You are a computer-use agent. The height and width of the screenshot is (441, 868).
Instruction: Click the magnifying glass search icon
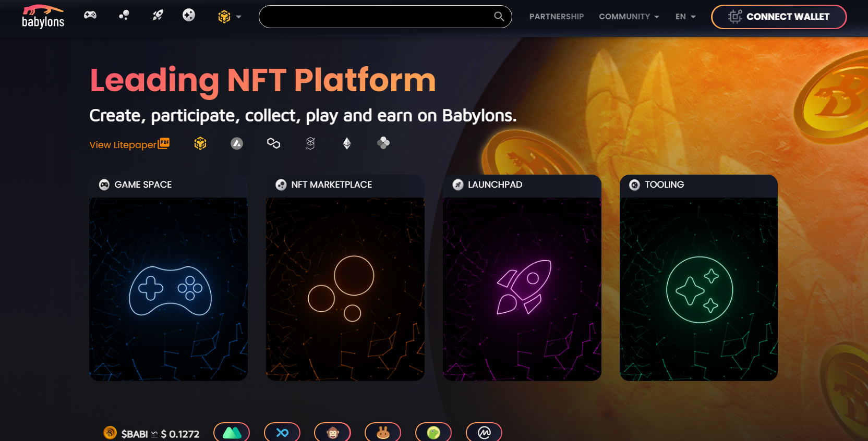click(499, 17)
